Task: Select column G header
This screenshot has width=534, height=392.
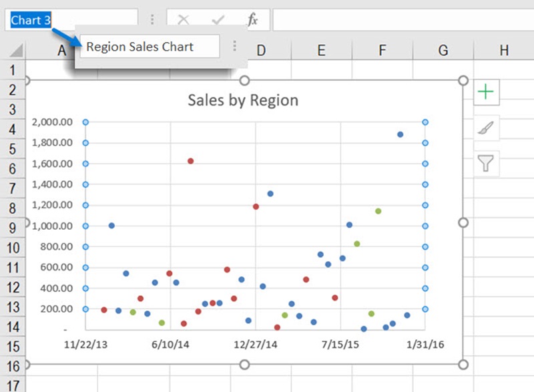Action: coord(443,50)
